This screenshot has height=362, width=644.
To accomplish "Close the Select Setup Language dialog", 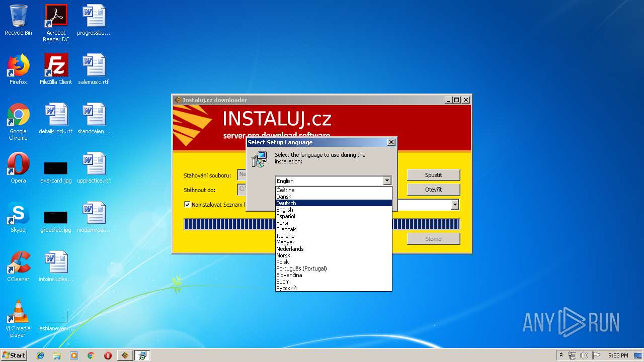I will (x=391, y=142).
